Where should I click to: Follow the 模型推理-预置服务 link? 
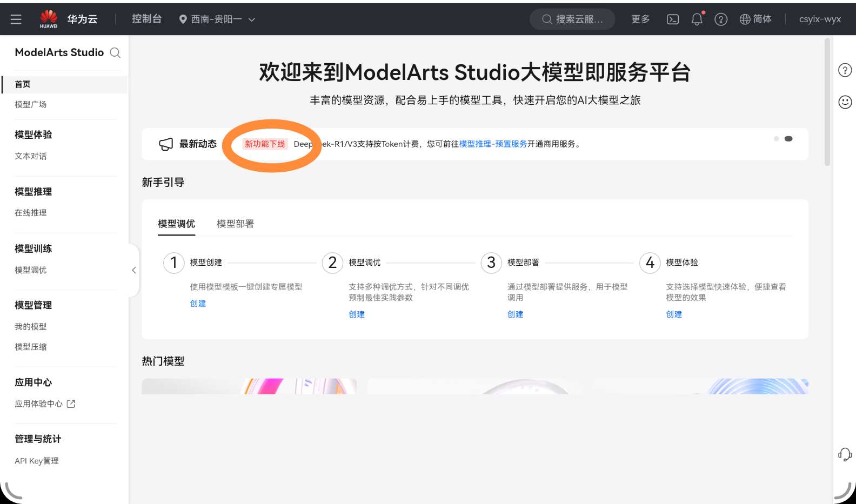tap(493, 144)
